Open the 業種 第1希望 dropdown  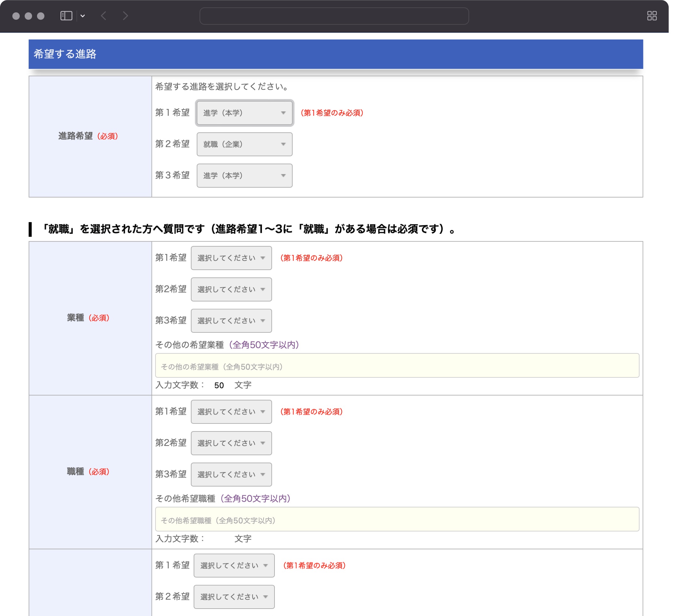(231, 258)
